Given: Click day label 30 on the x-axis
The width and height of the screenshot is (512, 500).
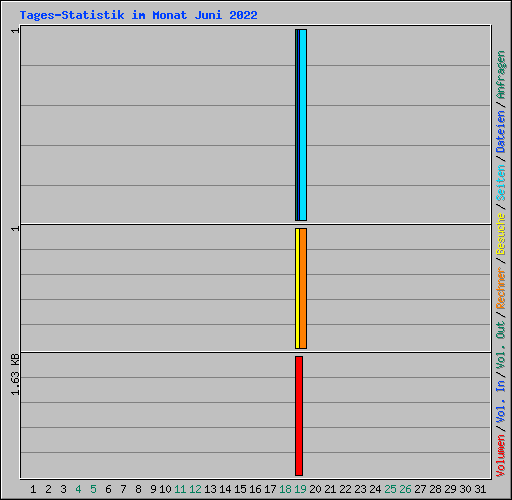Looking at the screenshot, I should [x=465, y=489].
